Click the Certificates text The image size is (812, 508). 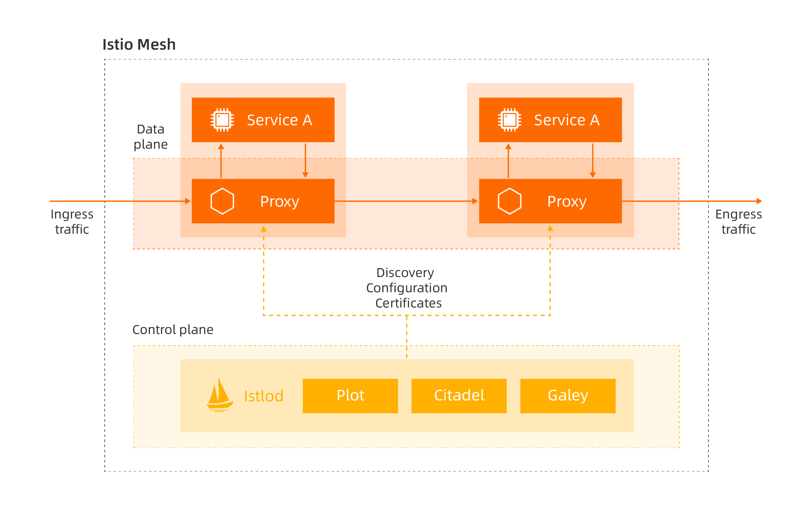coord(409,303)
